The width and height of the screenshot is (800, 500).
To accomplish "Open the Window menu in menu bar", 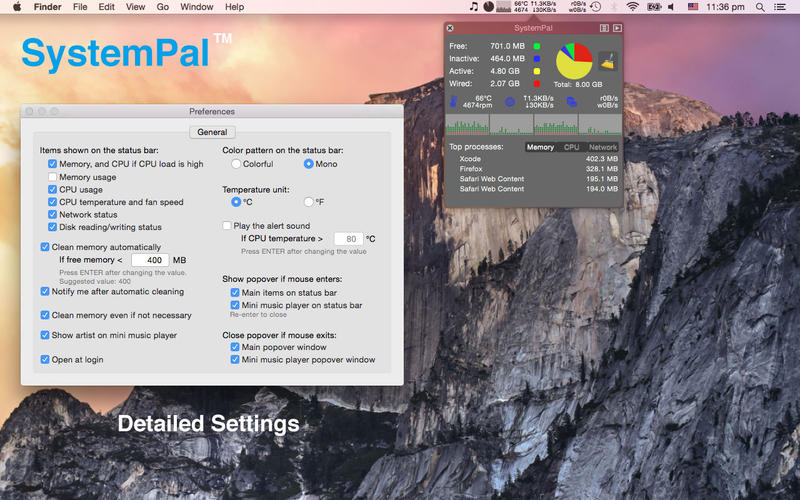I will click(x=197, y=7).
